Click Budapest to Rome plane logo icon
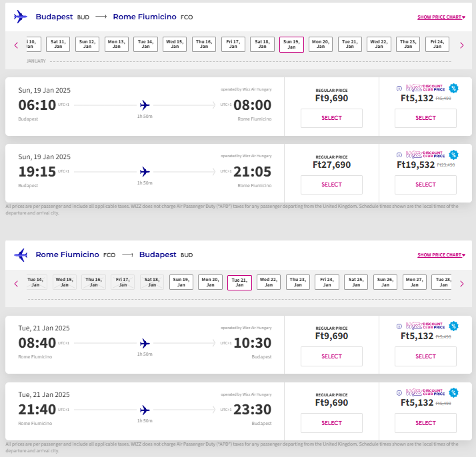Viewport: 476px width, 457px height. pos(21,17)
